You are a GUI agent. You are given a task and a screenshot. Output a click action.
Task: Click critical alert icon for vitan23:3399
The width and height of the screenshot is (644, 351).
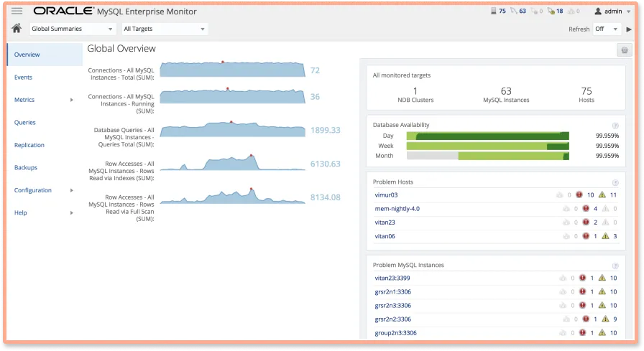point(582,278)
